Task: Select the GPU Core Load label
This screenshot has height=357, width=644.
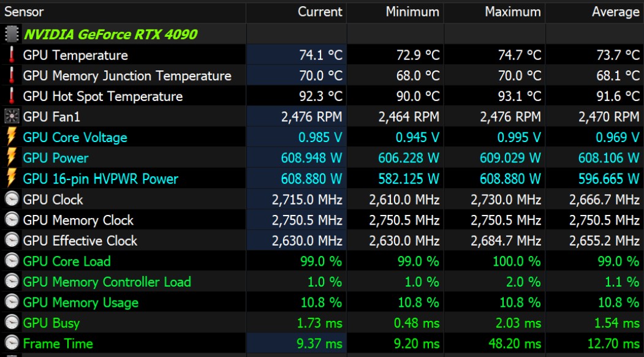Action: 67,261
